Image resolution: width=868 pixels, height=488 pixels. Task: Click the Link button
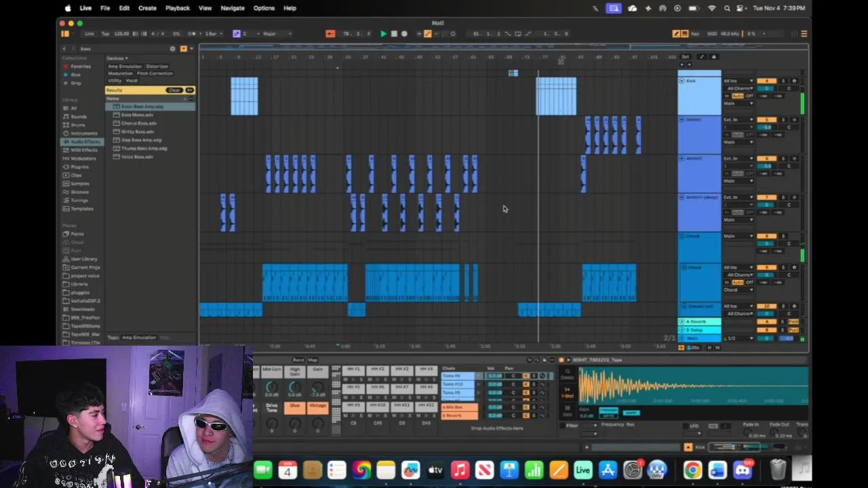pyautogui.click(x=90, y=33)
